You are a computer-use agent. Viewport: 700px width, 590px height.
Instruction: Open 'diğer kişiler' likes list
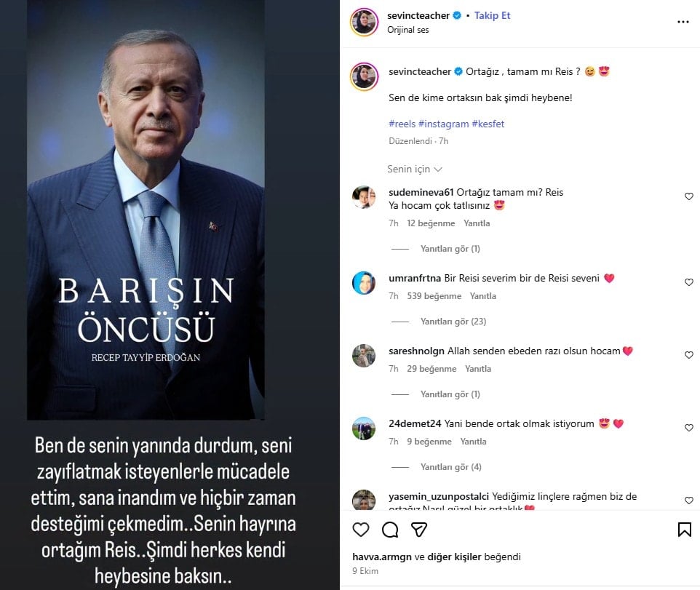[454, 557]
